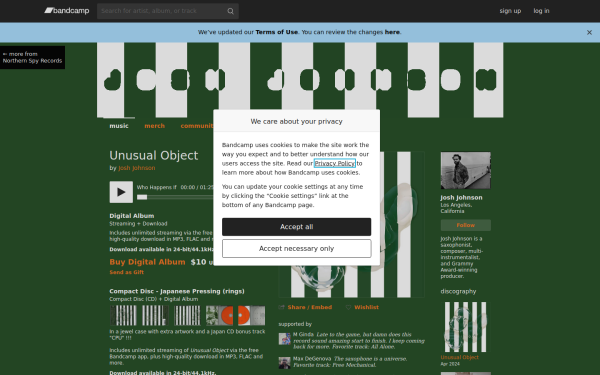Open Unusual Object link in the discography
This screenshot has width=600, height=375.
pyautogui.click(x=459, y=357)
